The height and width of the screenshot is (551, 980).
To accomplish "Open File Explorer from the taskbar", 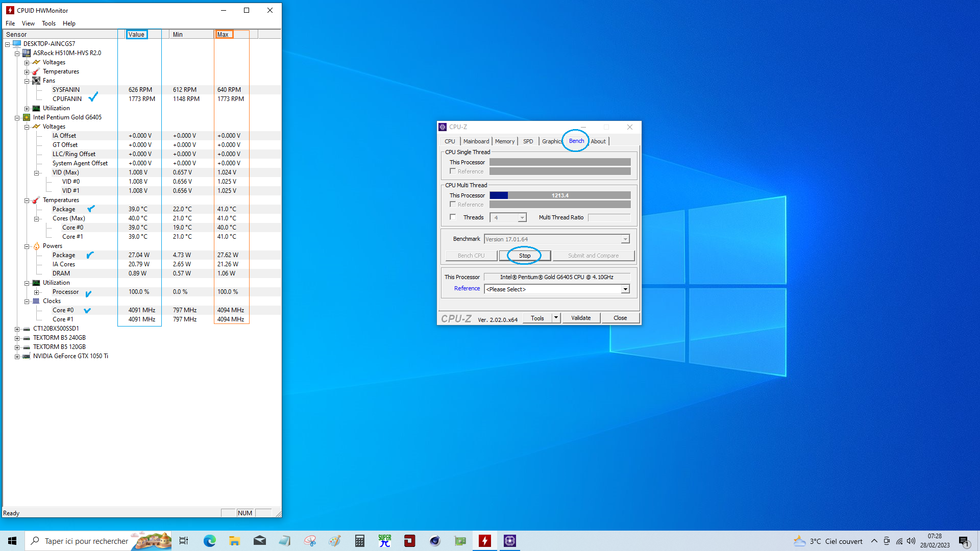I will tap(234, 541).
